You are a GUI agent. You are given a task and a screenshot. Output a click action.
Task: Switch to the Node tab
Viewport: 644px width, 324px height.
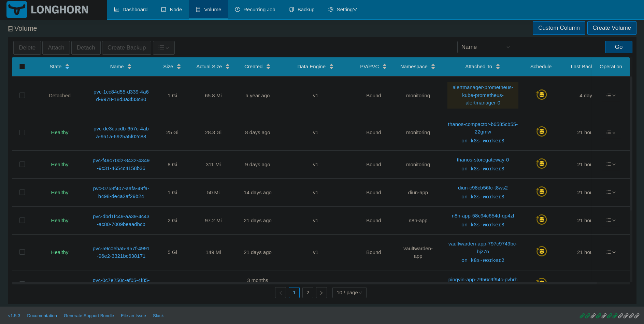coord(171,10)
